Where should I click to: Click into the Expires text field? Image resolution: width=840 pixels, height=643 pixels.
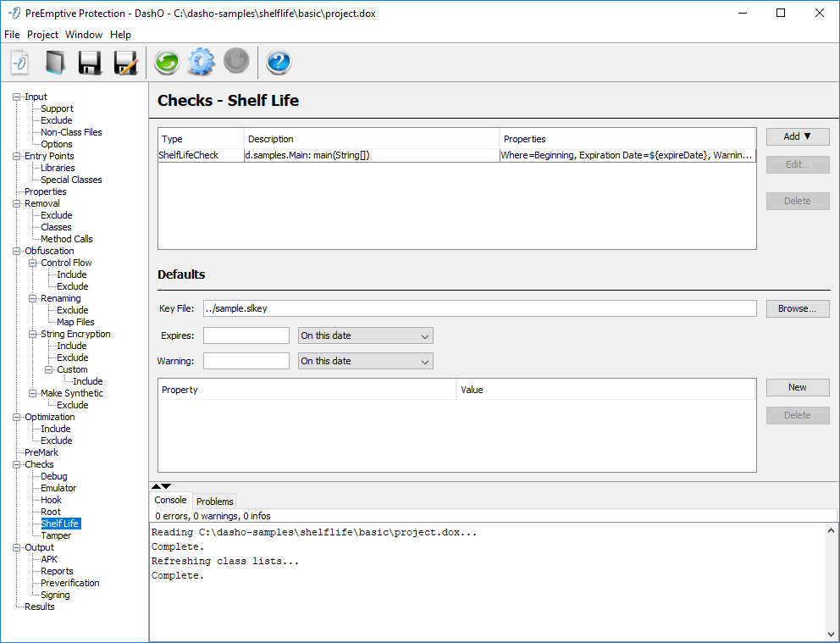click(x=246, y=335)
